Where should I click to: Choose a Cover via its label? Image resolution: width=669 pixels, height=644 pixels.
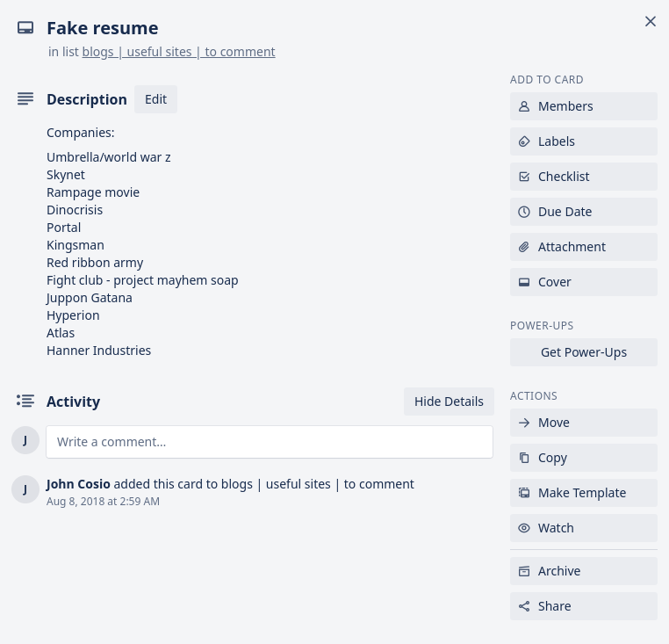coord(555,282)
